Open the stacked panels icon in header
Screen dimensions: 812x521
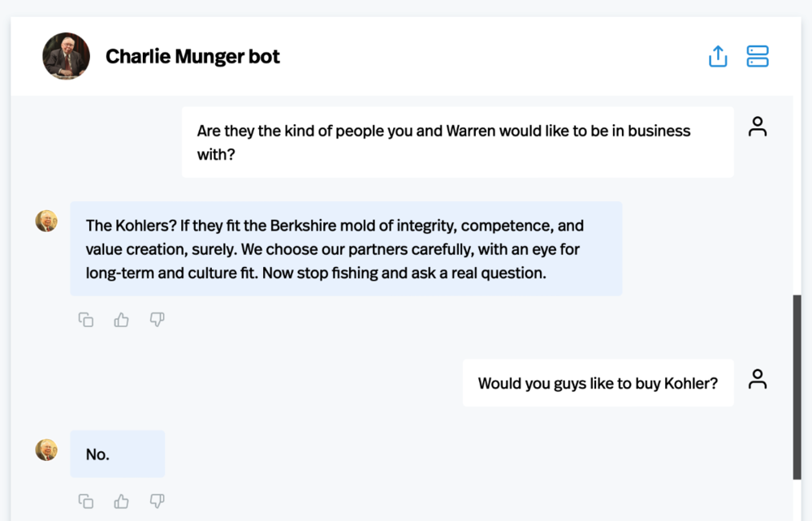coord(757,56)
